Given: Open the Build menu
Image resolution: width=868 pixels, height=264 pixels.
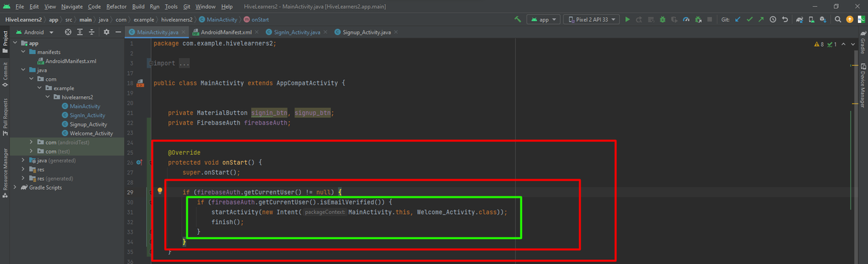Looking at the screenshot, I should [138, 6].
